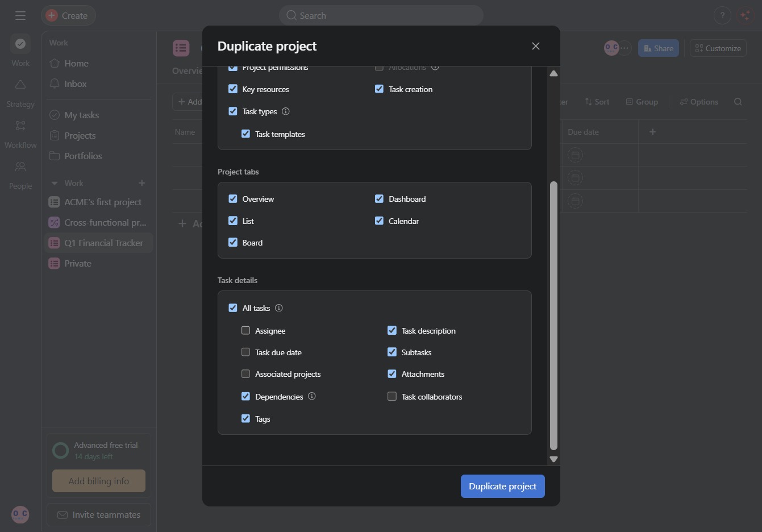The image size is (762, 532).
Task: Uncheck the Attachments checkbox
Action: (392, 373)
